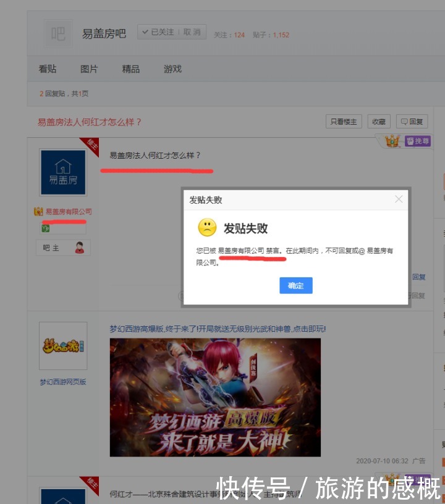The width and height of the screenshot is (445, 504).
Task: Click the 广告 label beside the date
Action: click(x=419, y=461)
